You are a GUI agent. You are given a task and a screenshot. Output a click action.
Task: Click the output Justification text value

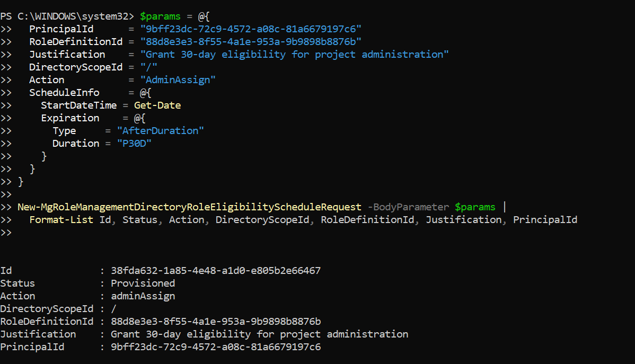(x=259, y=334)
